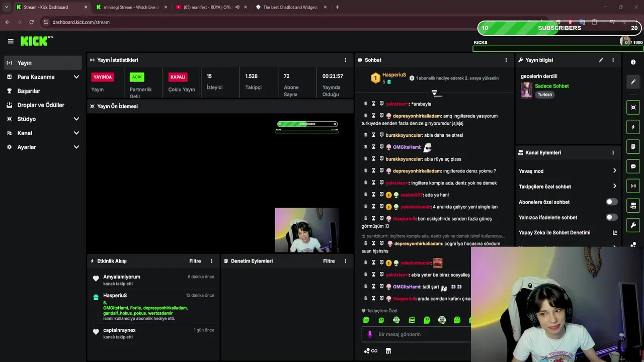The width and height of the screenshot is (644, 362).
Task: Open Filtre in Denetim Eylemleri panel
Action: 329,261
